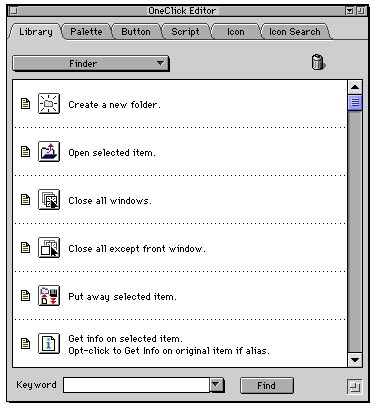
Task: Click the window collapse box in the title bar
Action: pos(349,11)
